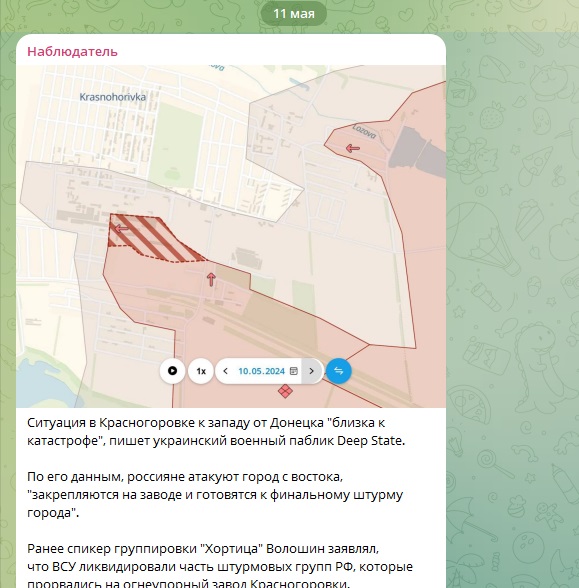Click the left arrow near Lozova
Image resolution: width=579 pixels, height=588 pixels.
point(352,148)
